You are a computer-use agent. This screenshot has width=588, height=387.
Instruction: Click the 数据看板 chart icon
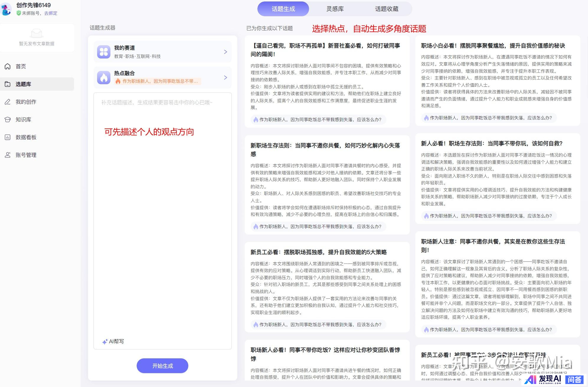tap(8, 137)
